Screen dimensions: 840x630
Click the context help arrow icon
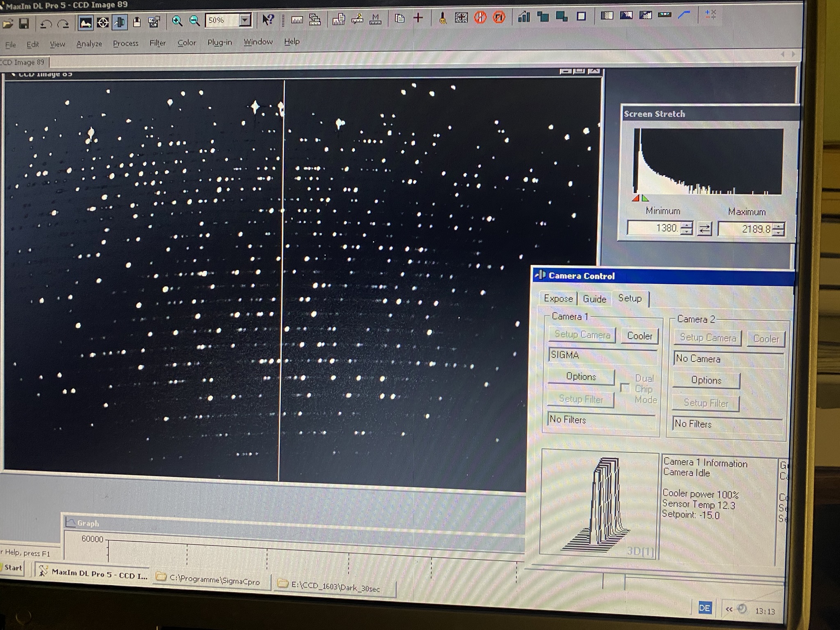pos(268,20)
